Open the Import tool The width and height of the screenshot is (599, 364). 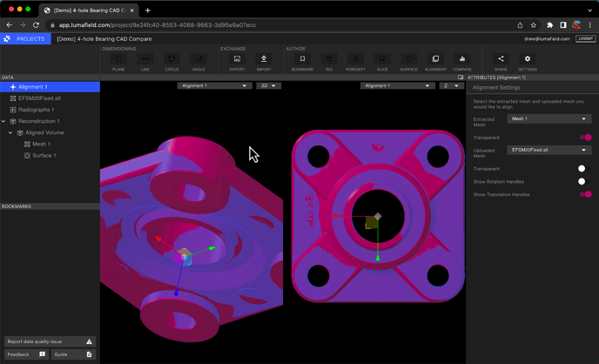pyautogui.click(x=264, y=62)
